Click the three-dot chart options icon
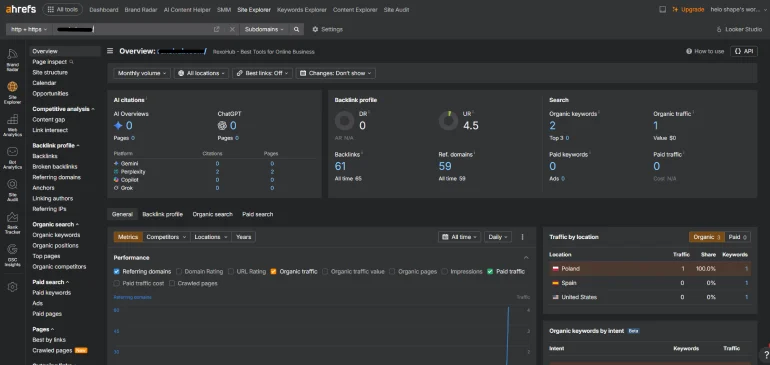 522,237
